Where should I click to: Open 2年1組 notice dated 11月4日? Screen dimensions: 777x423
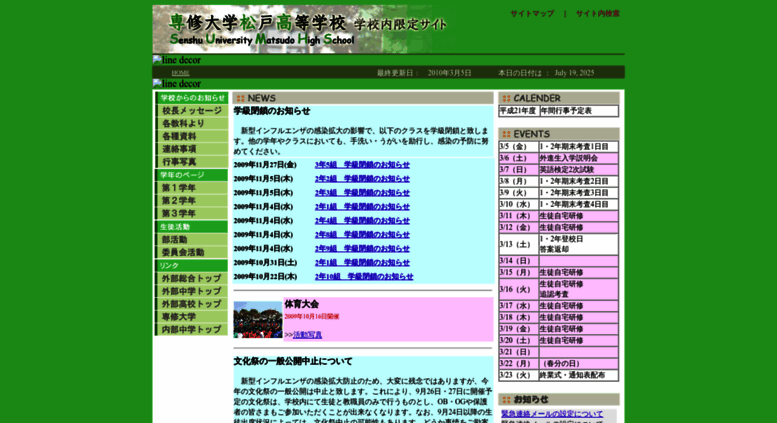tap(362, 207)
